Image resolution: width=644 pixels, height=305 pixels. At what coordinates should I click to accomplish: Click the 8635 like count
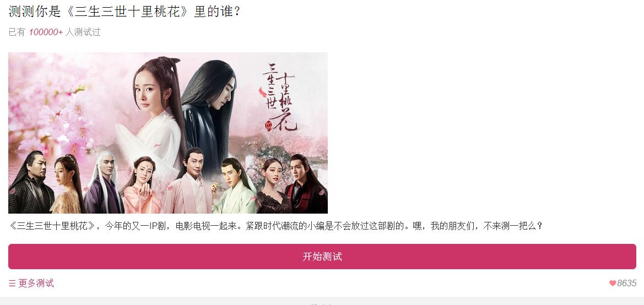click(x=627, y=283)
